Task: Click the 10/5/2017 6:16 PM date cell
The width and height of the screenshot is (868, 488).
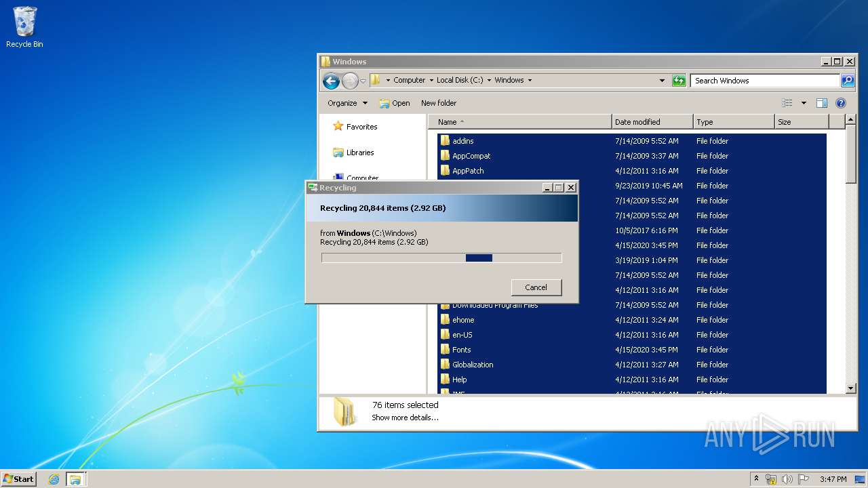Action: [646, 230]
